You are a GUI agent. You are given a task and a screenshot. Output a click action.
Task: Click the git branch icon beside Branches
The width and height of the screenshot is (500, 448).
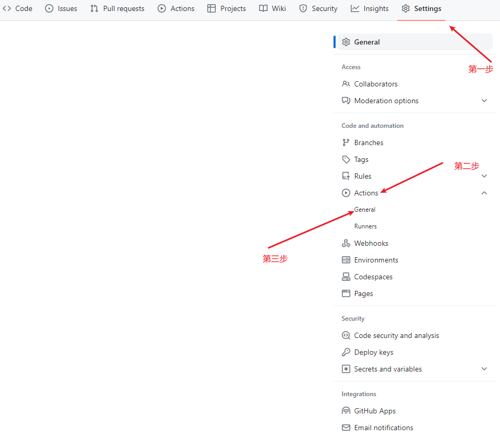pos(346,143)
